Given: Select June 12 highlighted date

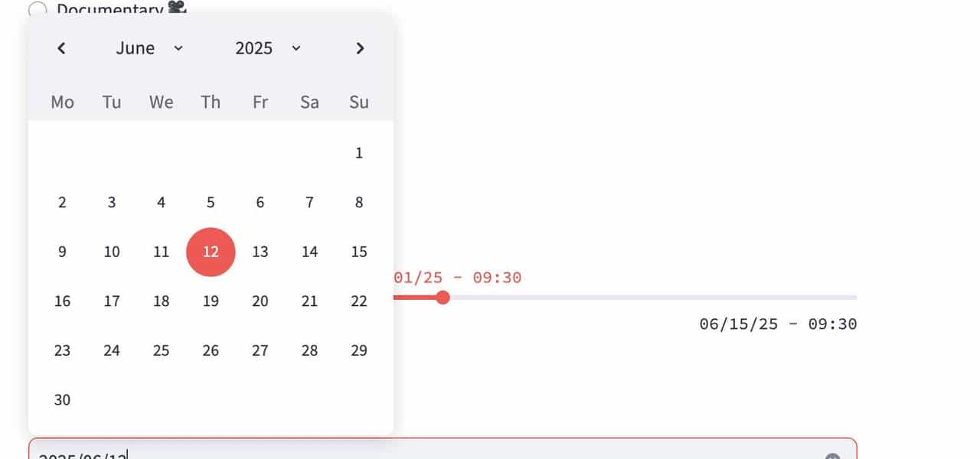Looking at the screenshot, I should pos(211,252).
